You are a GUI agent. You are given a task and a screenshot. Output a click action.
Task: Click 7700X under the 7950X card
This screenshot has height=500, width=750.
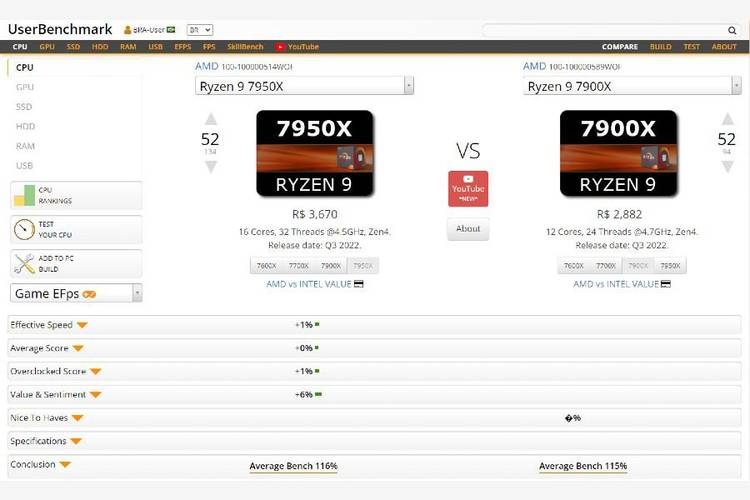tap(298, 266)
